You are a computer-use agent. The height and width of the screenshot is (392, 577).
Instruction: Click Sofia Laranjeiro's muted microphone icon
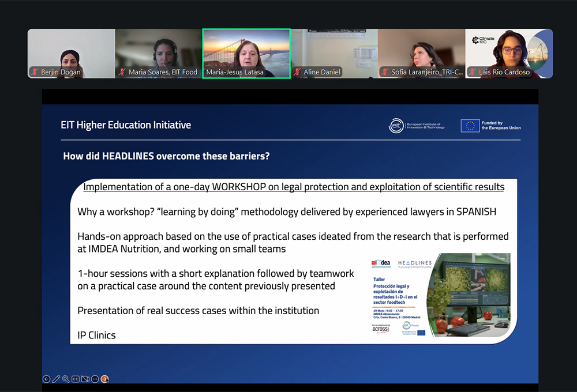(385, 73)
